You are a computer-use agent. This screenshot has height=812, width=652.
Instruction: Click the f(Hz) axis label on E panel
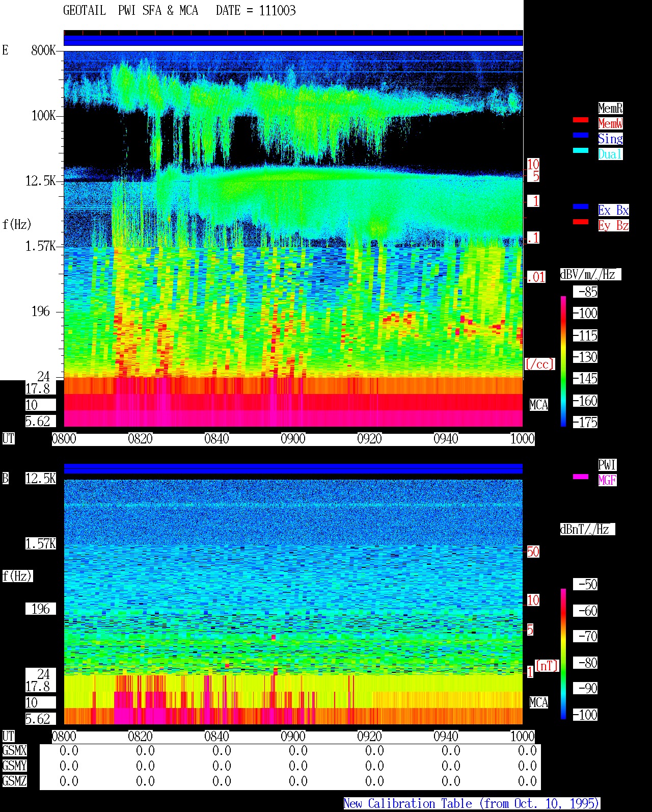tap(17, 224)
